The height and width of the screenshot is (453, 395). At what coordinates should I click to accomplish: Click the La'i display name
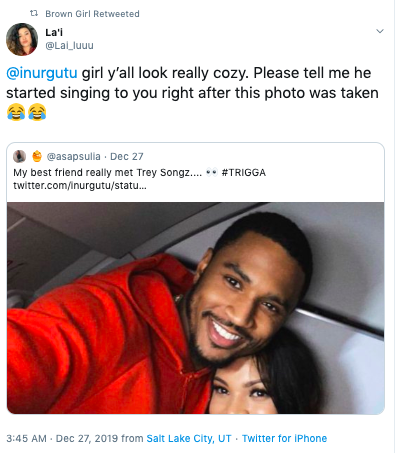coord(54,32)
